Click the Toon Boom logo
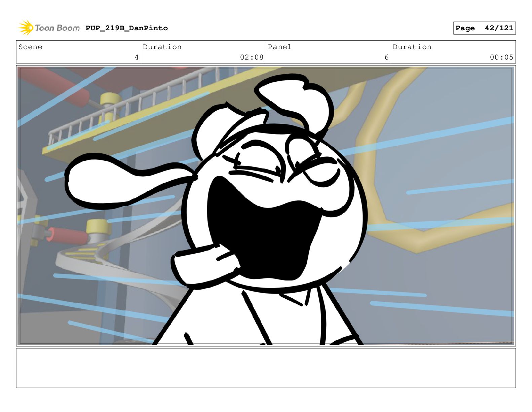The image size is (532, 412). pos(49,28)
